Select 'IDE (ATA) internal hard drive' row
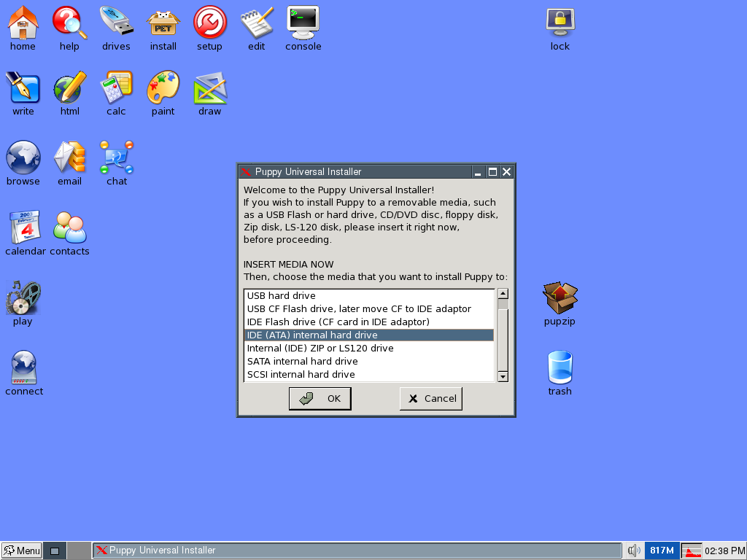 pyautogui.click(x=369, y=335)
